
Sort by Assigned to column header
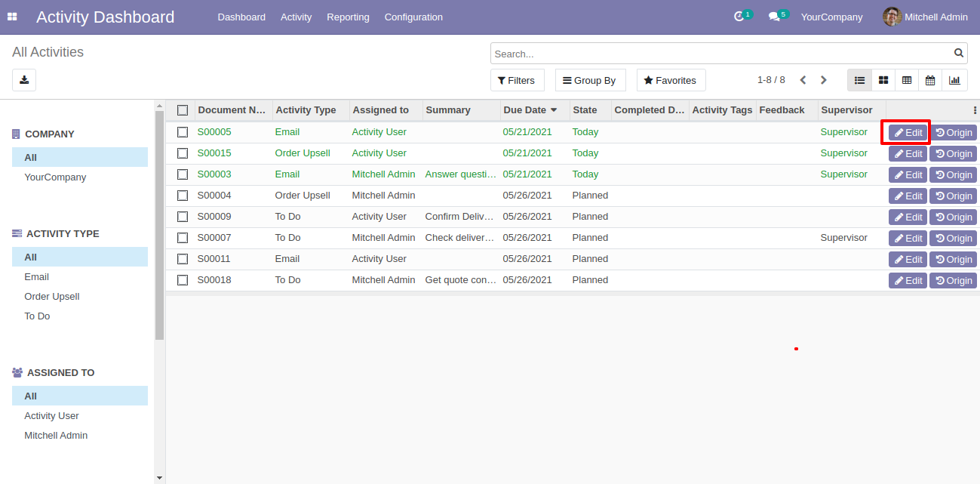[386, 110]
